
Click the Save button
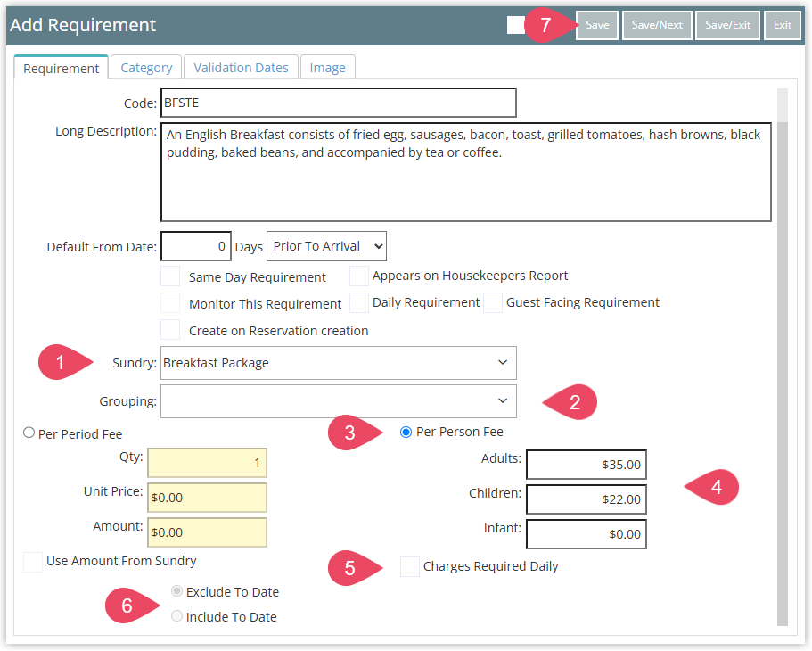tap(597, 25)
